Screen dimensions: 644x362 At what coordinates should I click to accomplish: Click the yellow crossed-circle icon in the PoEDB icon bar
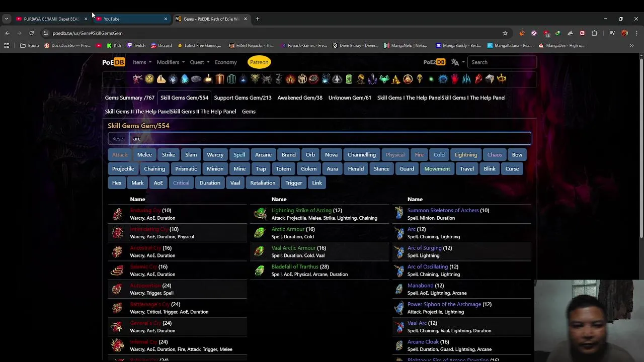149,79
